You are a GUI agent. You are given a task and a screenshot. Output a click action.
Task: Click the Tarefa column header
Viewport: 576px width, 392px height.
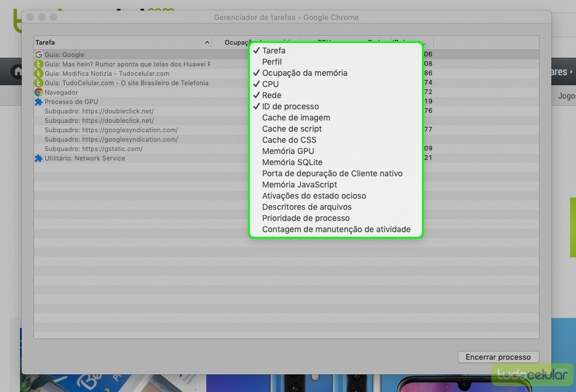point(118,42)
